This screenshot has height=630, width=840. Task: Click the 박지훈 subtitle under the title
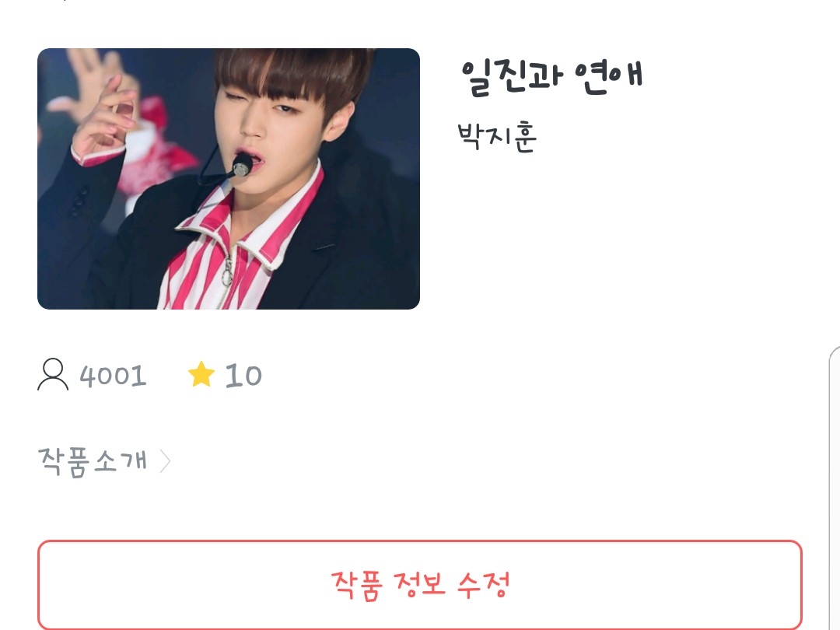[497, 137]
